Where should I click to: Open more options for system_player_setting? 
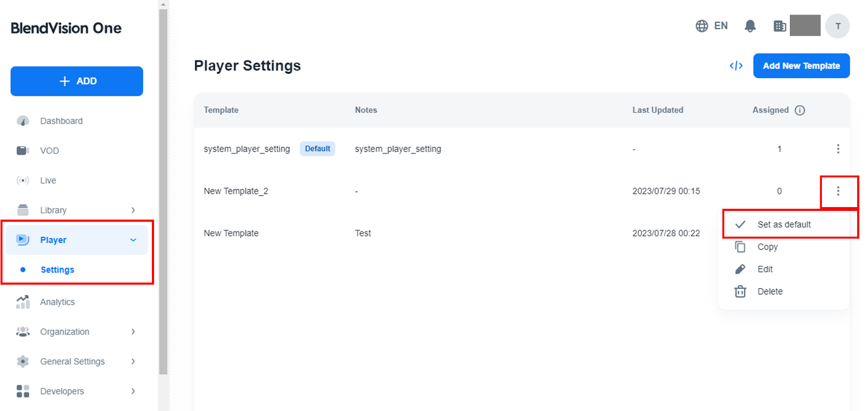pos(838,149)
